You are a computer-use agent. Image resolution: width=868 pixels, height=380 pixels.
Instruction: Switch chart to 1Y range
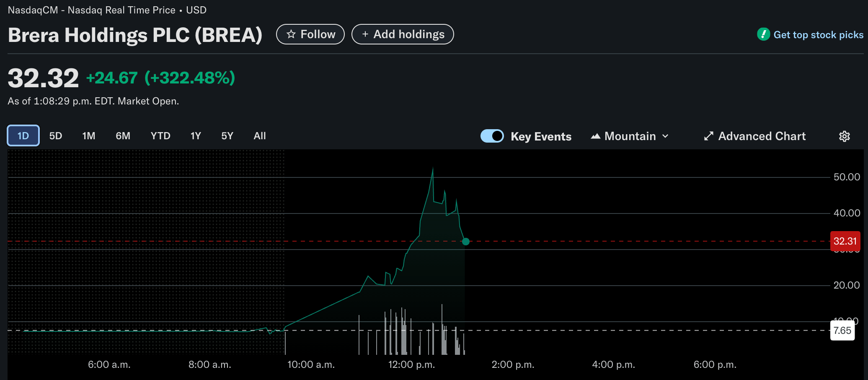click(x=196, y=136)
